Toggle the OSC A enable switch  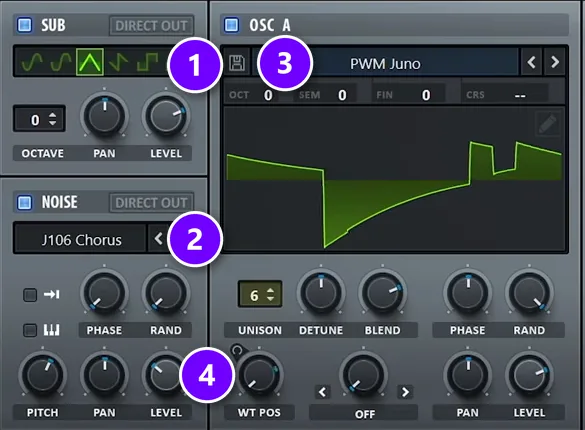231,25
